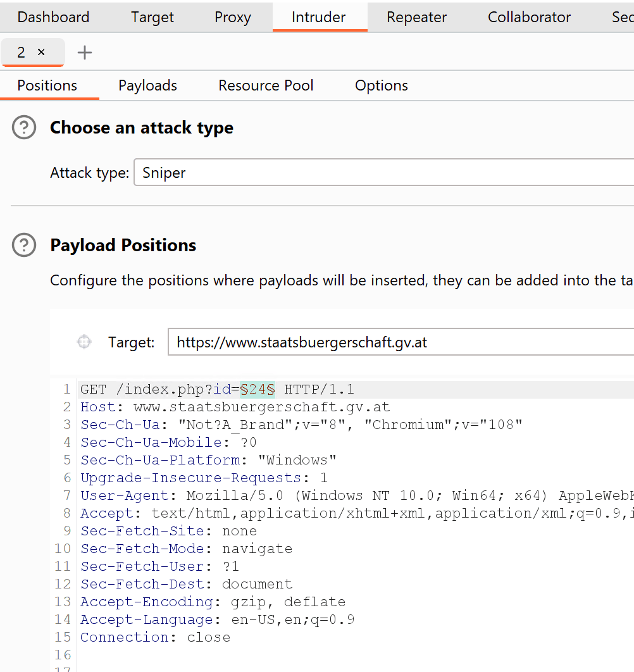Click the Target URL input field
Screen dimensions: 634x672
tap(400, 343)
